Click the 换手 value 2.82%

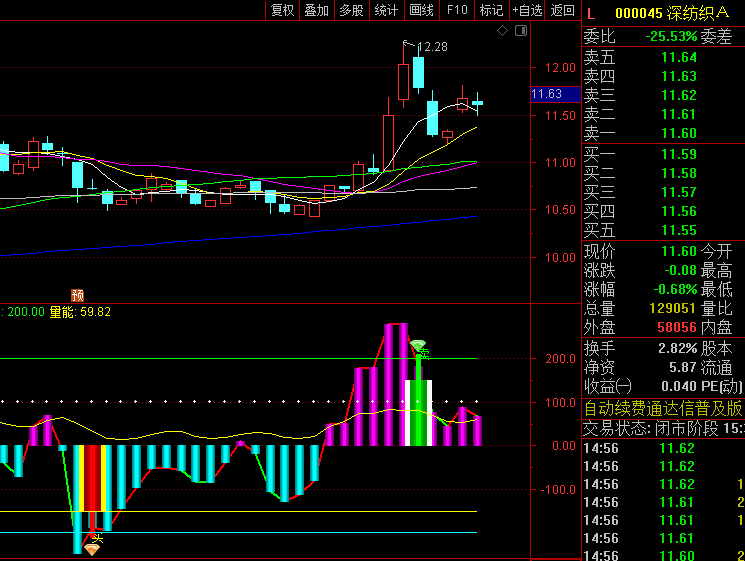point(678,348)
